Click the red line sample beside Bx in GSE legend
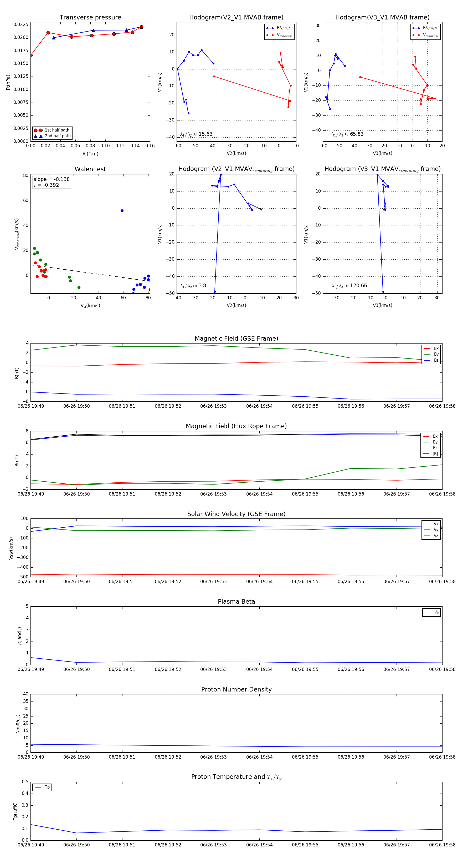The width and height of the screenshot is (473, 868). (427, 349)
